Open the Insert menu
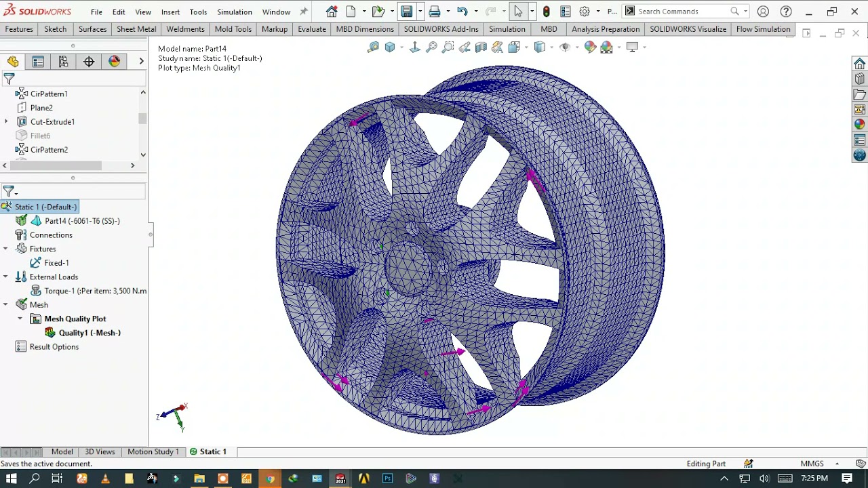Viewport: 868px width, 488px height. coord(170,12)
